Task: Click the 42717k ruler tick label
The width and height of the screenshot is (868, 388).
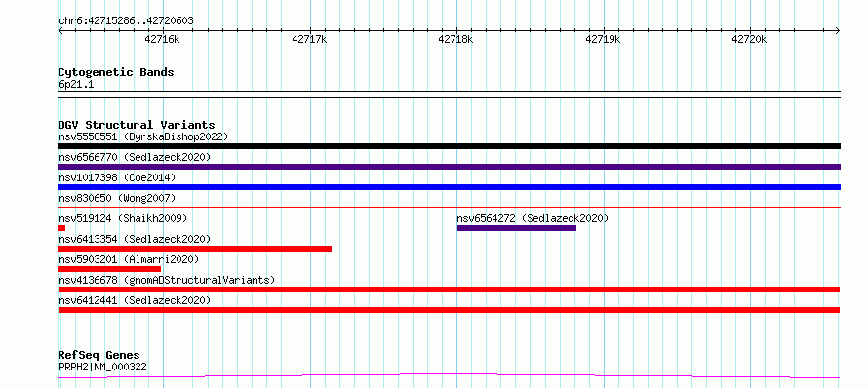Action: point(309,39)
